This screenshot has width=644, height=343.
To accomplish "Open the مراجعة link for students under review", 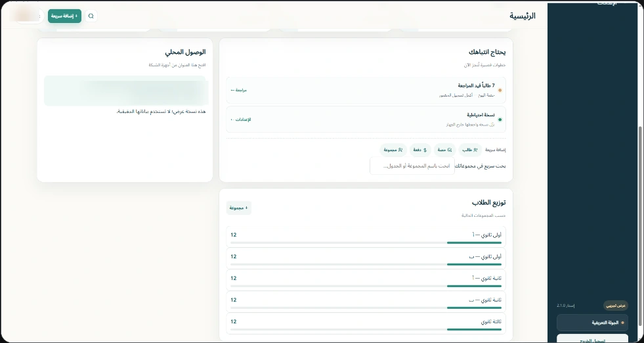I will (x=238, y=90).
